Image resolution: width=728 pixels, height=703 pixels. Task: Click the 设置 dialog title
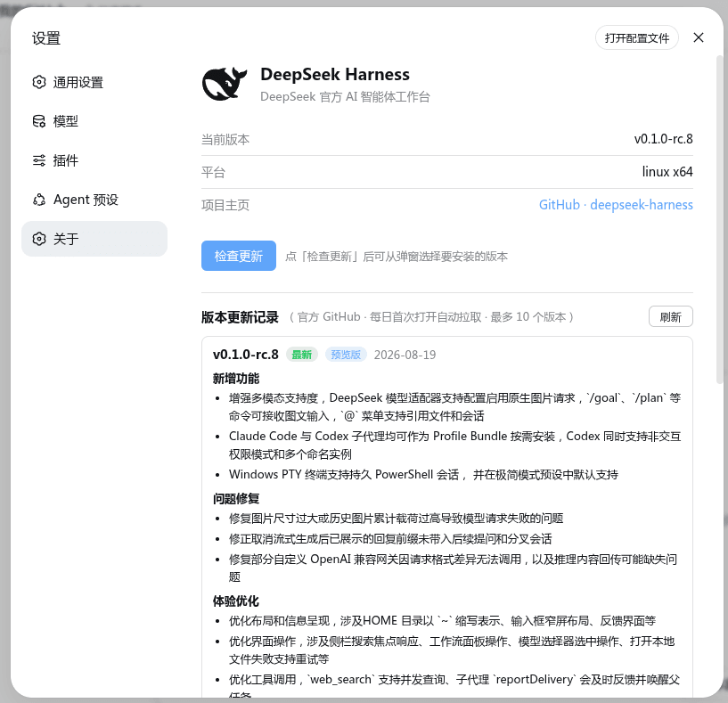pyautogui.click(x=46, y=38)
